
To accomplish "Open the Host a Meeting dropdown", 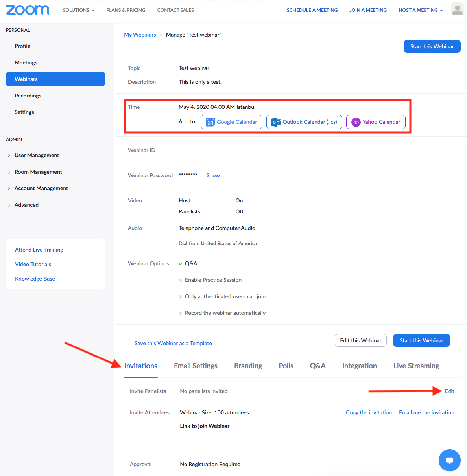I will pyautogui.click(x=420, y=10).
